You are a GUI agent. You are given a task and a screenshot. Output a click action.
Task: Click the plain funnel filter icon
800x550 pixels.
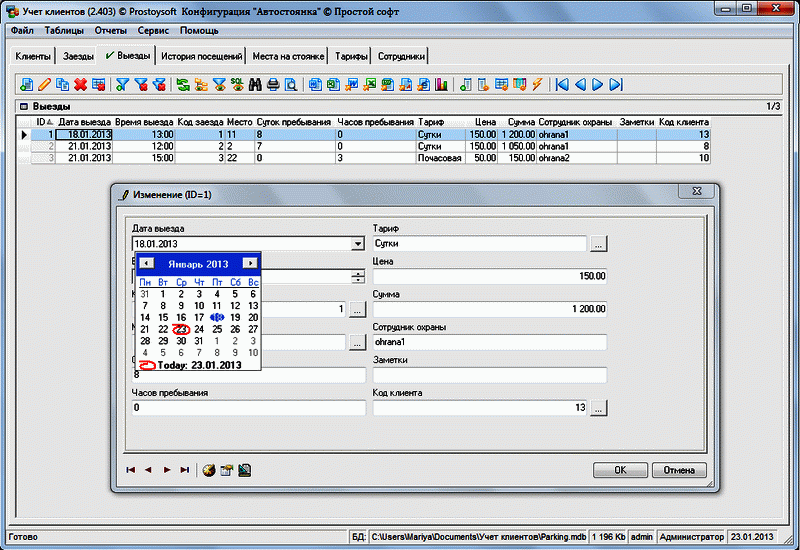122,85
